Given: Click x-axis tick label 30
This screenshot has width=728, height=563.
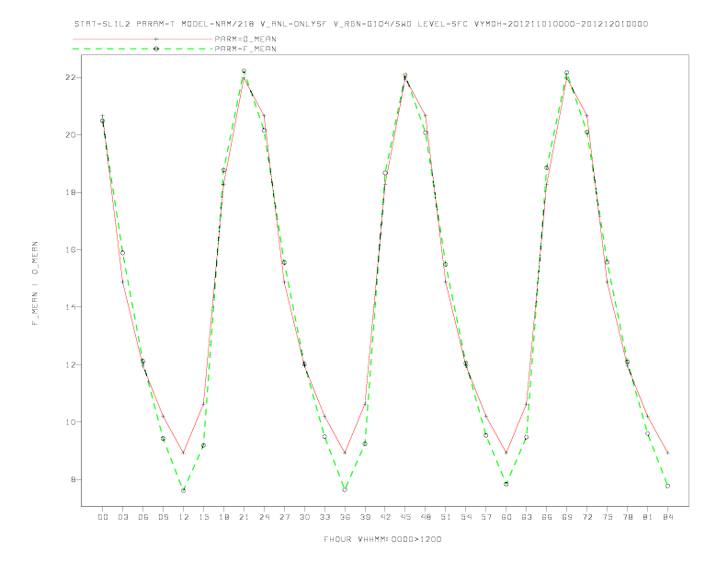Looking at the screenshot, I should click(x=304, y=517).
